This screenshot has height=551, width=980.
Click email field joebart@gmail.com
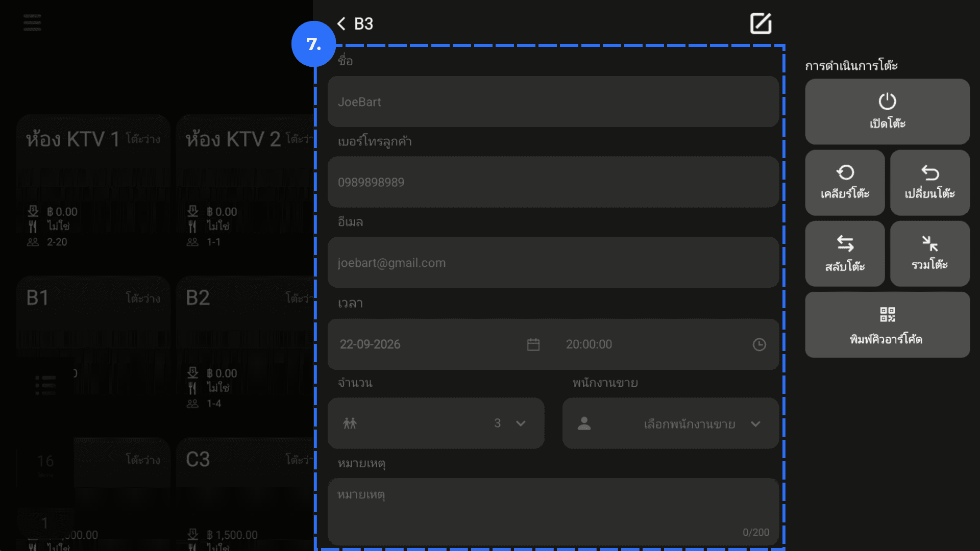(553, 262)
